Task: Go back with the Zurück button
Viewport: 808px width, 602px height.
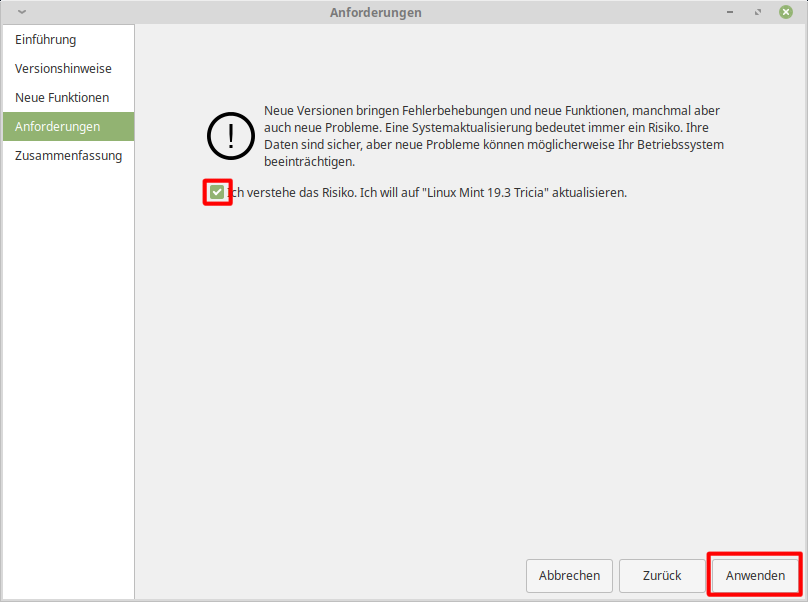Action: pos(662,575)
